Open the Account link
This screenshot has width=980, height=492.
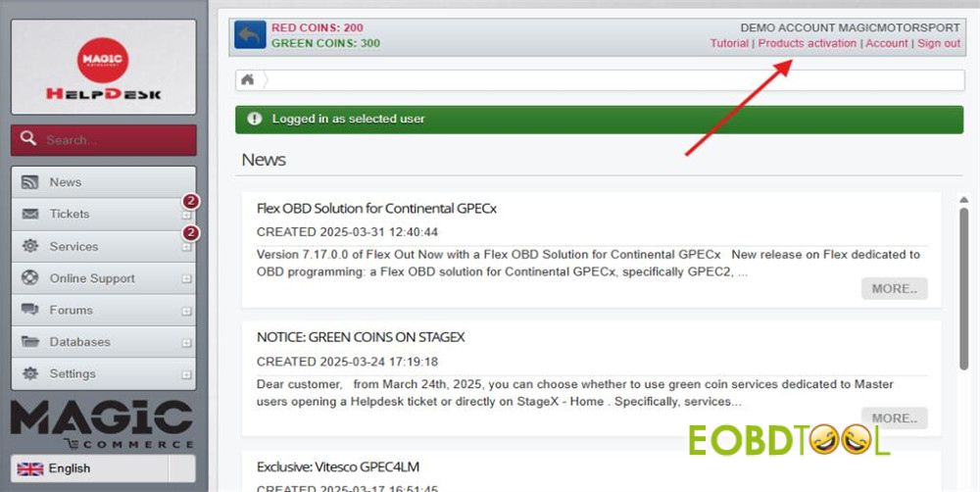click(x=886, y=43)
